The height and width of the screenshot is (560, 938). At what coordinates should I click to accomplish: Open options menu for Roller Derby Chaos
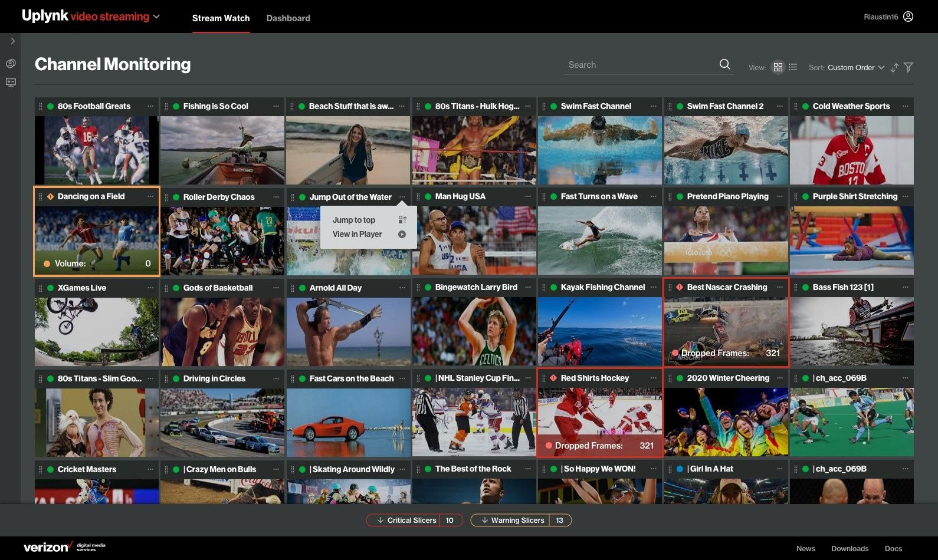click(276, 197)
